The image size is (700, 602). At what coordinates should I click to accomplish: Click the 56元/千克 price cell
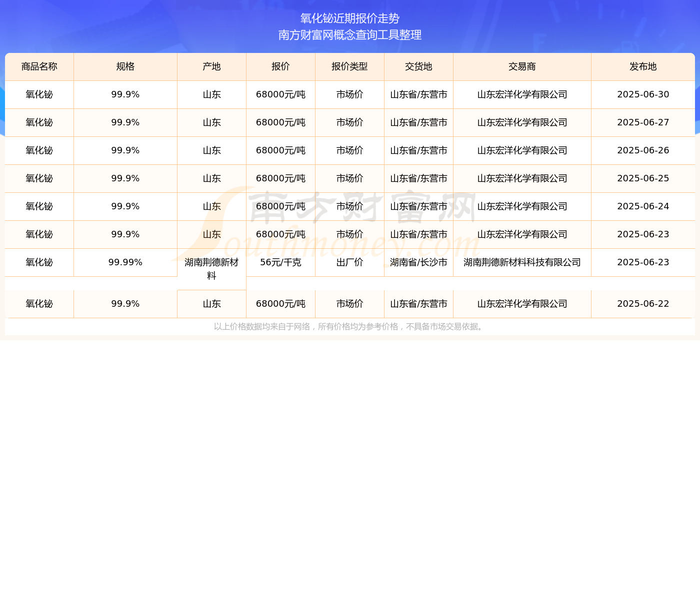click(x=280, y=262)
